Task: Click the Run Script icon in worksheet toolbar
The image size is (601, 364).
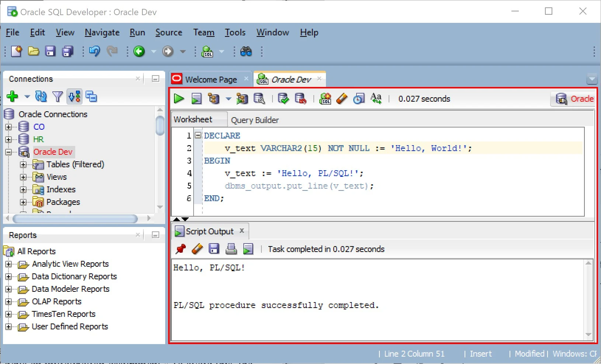Action: (x=197, y=98)
